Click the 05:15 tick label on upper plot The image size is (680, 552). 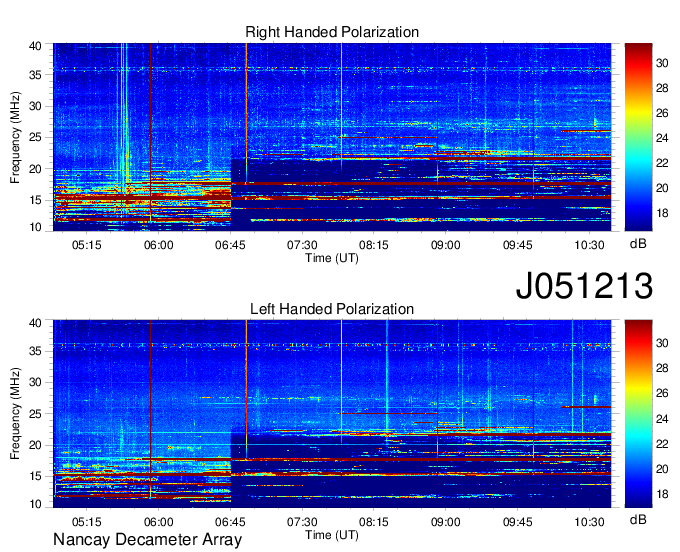(x=86, y=245)
